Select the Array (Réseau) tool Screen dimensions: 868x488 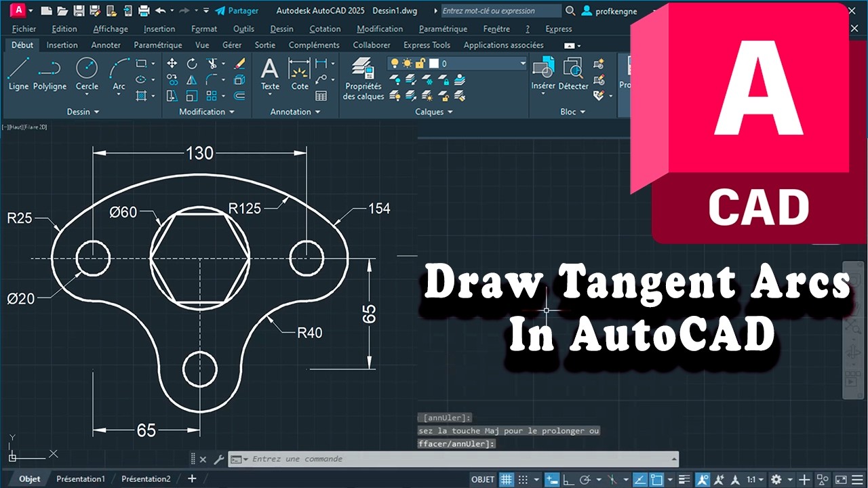point(212,96)
